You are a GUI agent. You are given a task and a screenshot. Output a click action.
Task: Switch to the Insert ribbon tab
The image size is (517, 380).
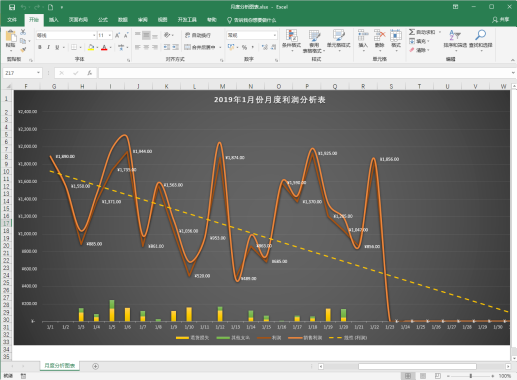54,20
